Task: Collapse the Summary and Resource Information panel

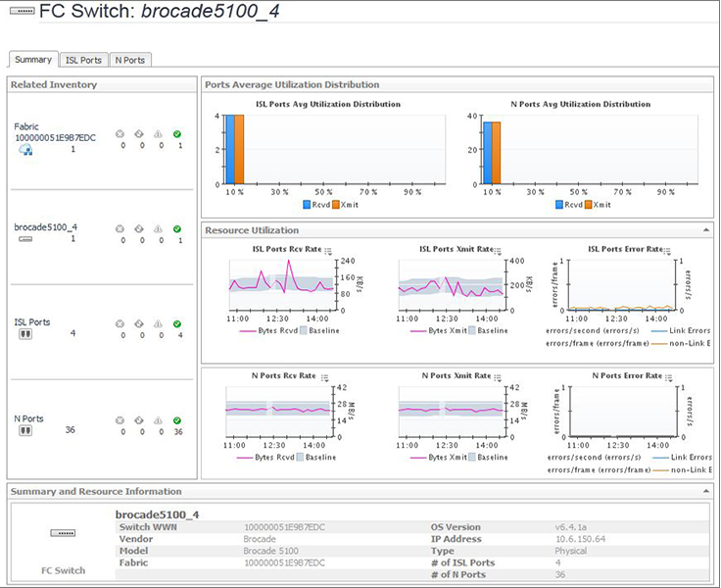Action: click(706, 491)
